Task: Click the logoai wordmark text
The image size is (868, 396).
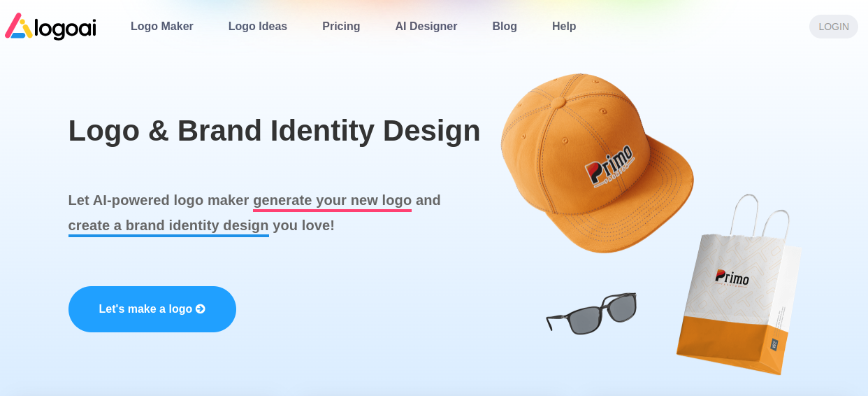Action: click(65, 28)
